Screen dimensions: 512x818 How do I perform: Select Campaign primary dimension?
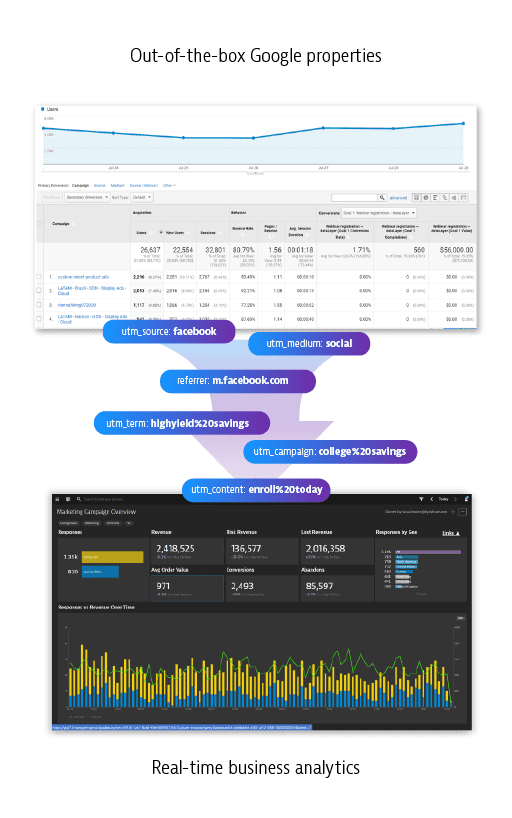(80, 185)
